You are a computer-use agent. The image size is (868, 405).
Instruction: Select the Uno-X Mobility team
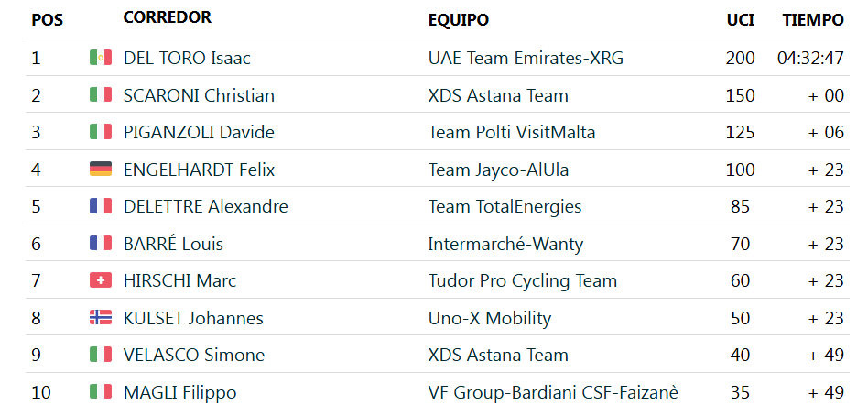[x=489, y=318]
